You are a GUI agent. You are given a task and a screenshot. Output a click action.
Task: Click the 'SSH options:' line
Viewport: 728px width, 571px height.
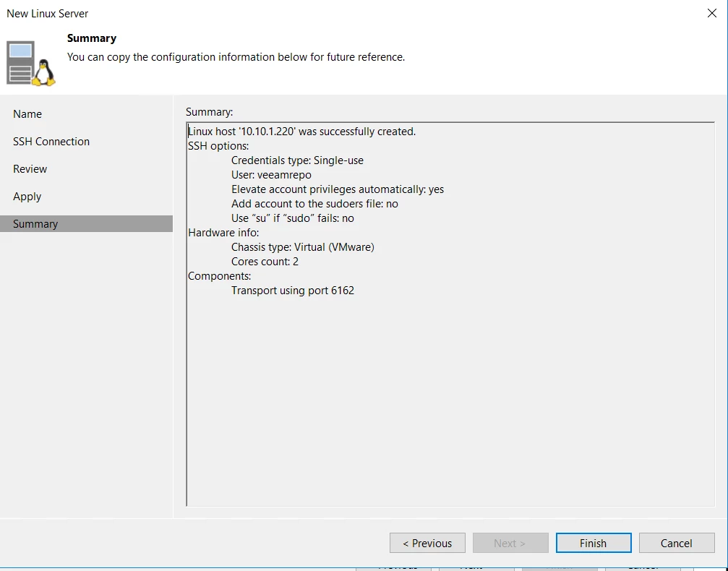(x=218, y=146)
